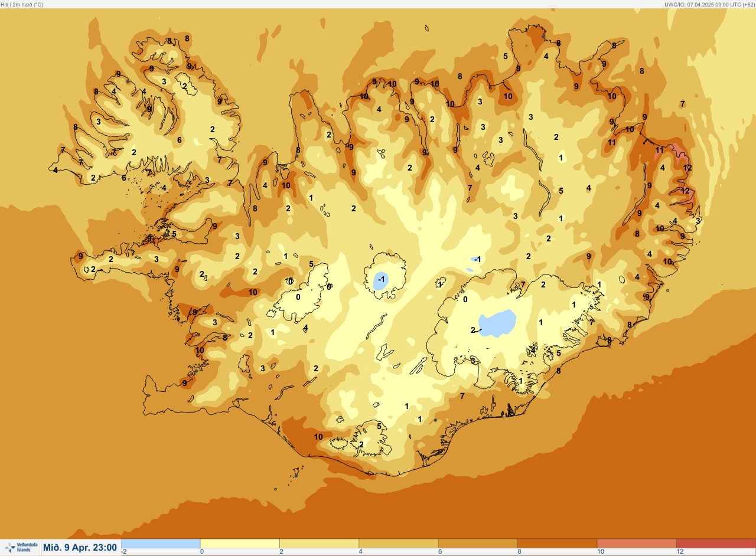Click the 'Hiti í 2m hæð (°C)' title
The height and width of the screenshot is (556, 756).
point(22,4)
